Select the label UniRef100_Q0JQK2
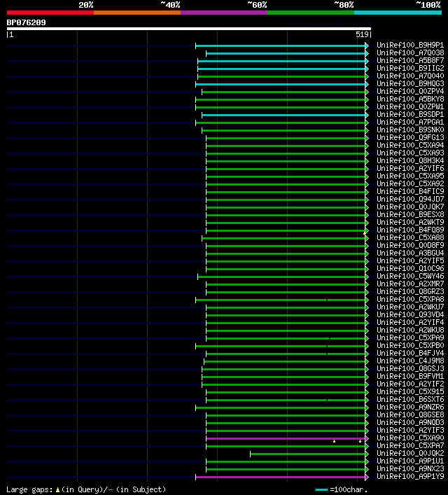Screen dimensions: 448x495 point(410,453)
